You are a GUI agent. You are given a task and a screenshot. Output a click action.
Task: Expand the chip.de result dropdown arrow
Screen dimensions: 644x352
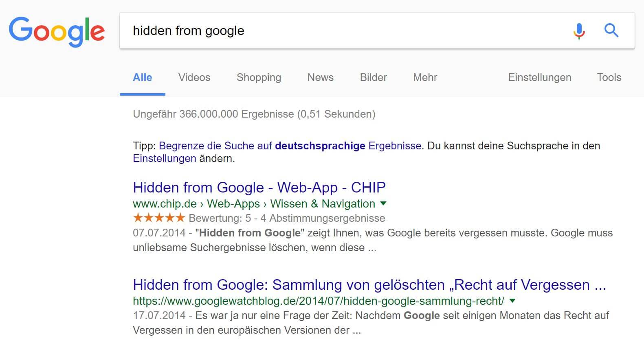[x=383, y=203]
